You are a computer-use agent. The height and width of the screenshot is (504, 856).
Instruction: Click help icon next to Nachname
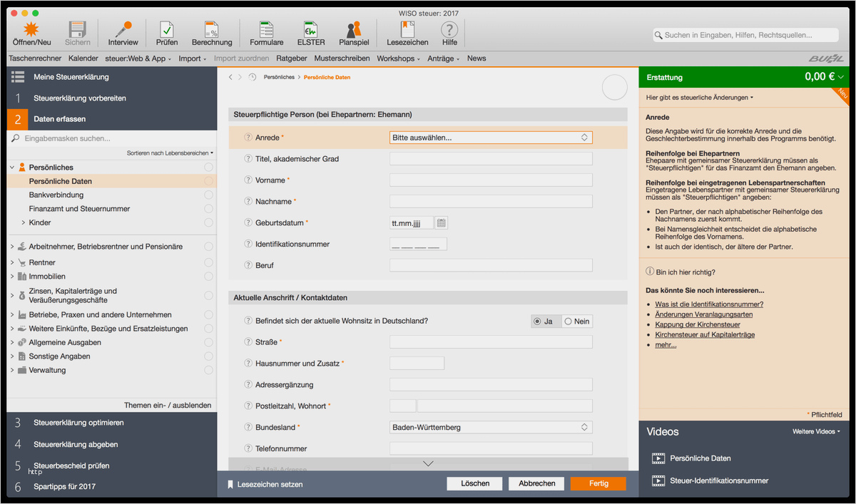tap(248, 202)
